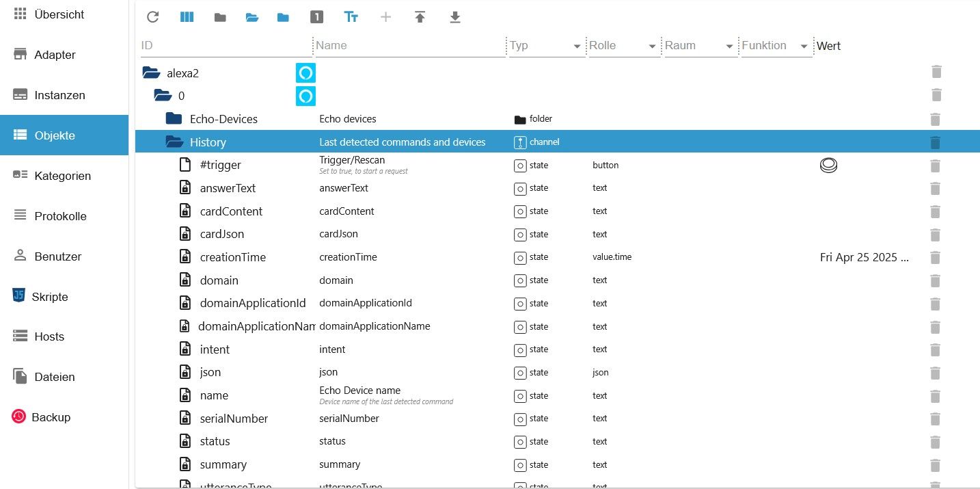The height and width of the screenshot is (489, 980).
Task: Click the trash icon on Echo-Devices row
Action: click(936, 119)
